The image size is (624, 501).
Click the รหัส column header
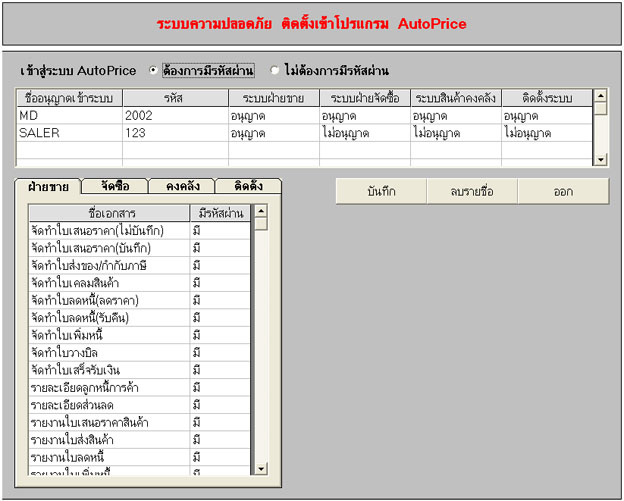tap(176, 98)
